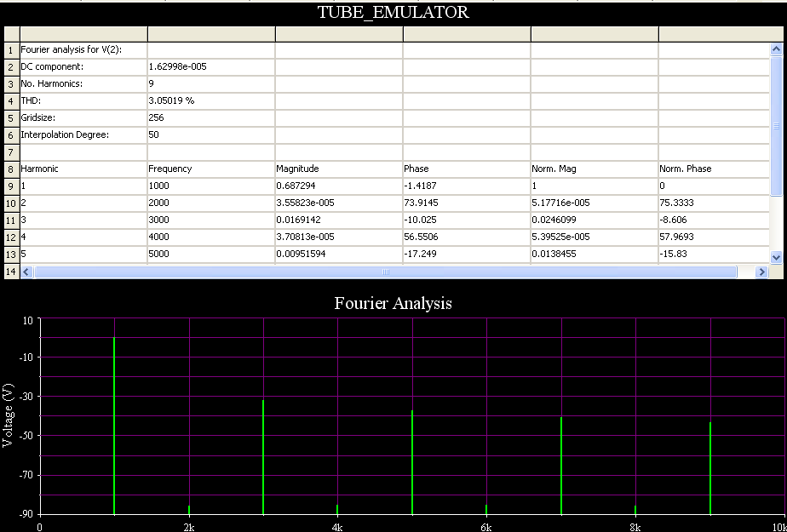787x532 pixels.
Task: Select phase -10.025 cell
Action: point(467,220)
